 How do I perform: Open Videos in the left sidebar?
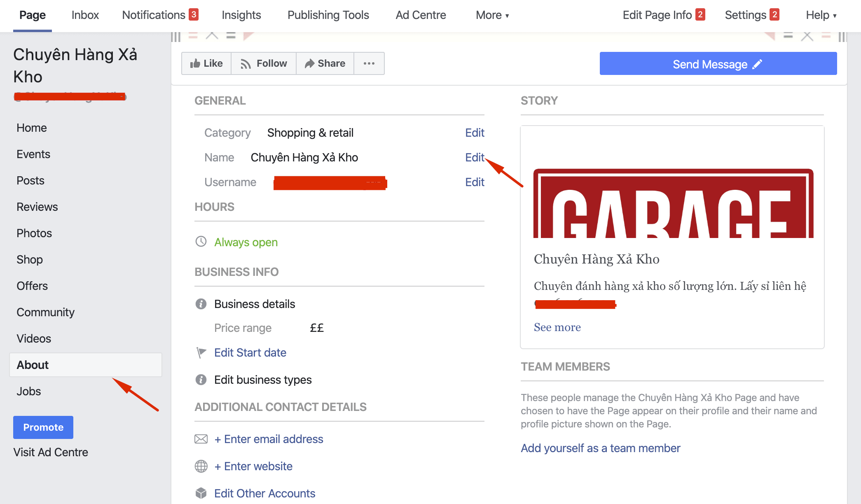34,338
